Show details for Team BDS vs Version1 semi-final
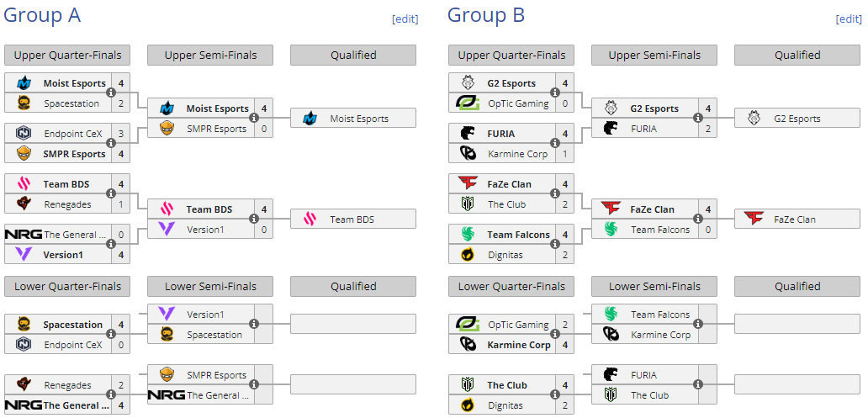This screenshot has height=418, width=868. pyautogui.click(x=253, y=220)
